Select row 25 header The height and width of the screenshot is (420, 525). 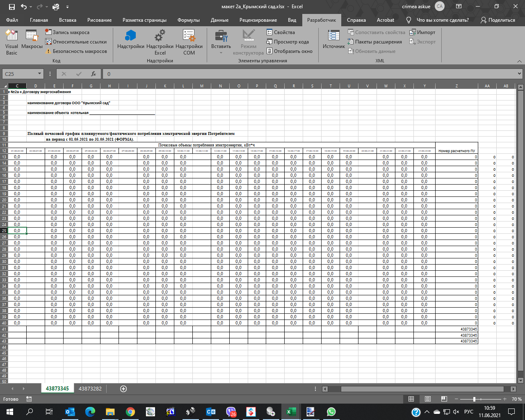(x=4, y=231)
